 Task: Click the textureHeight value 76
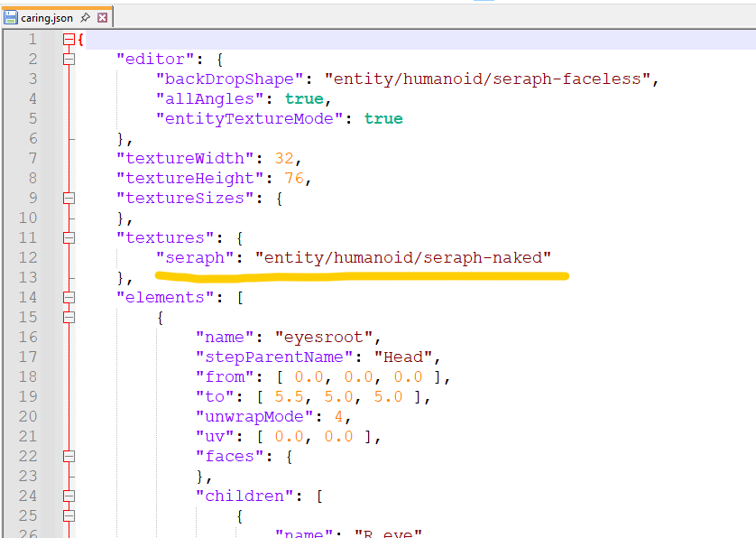coord(295,179)
